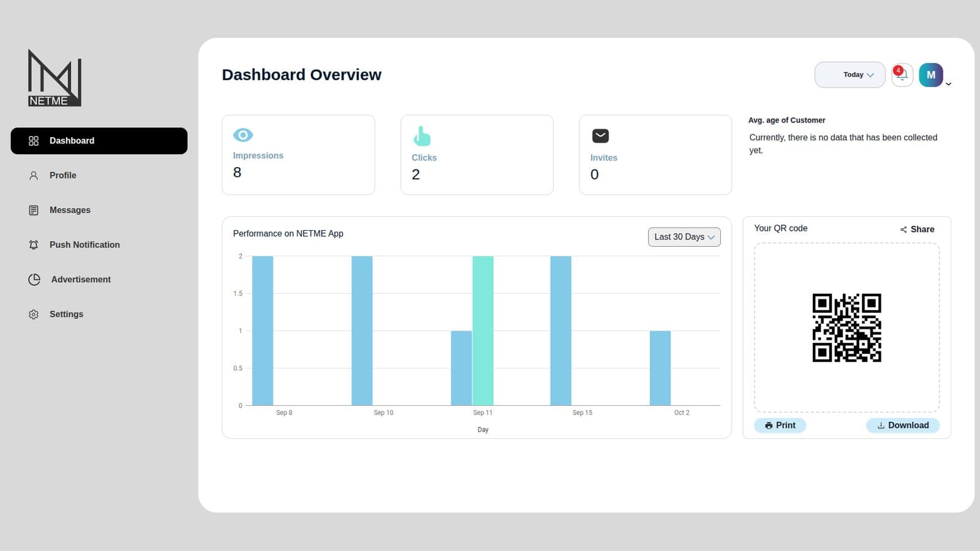
Task: Click Performance on NETME App title
Action: coord(288,233)
